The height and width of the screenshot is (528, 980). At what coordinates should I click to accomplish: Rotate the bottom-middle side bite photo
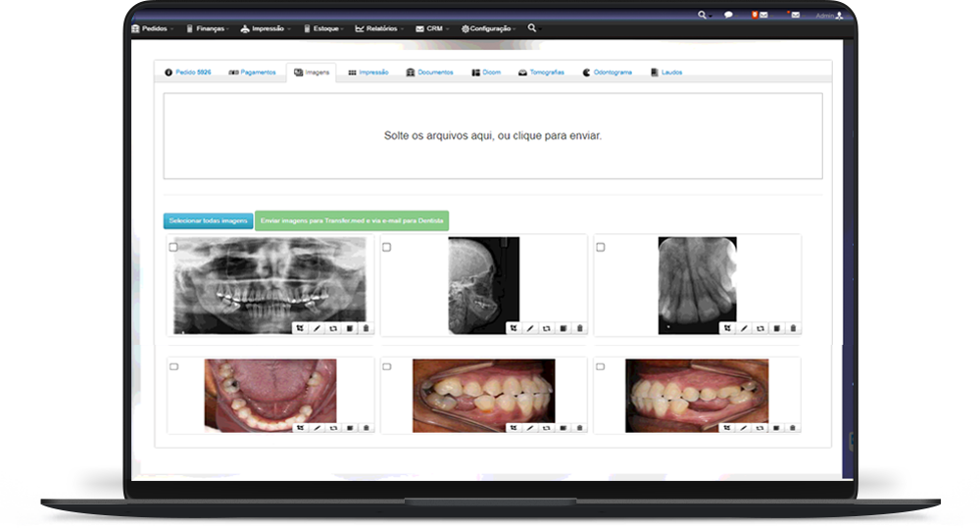[x=547, y=428]
